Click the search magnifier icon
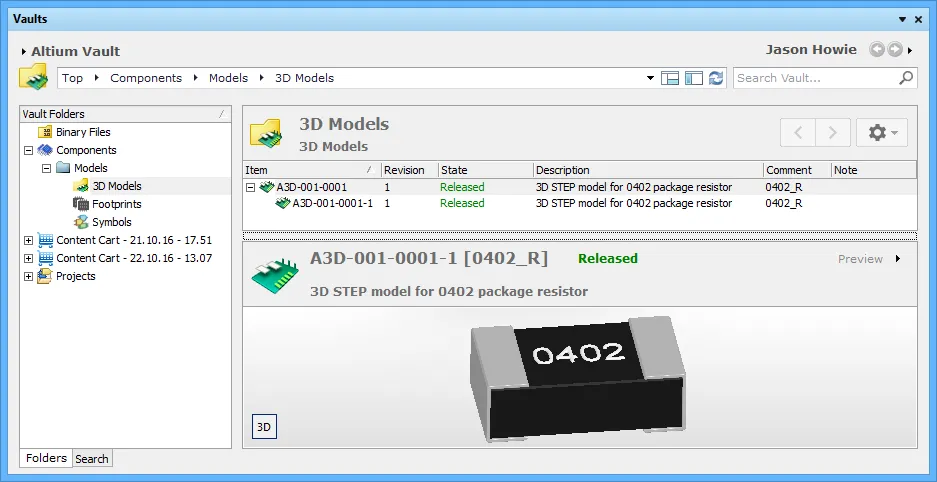937x482 pixels. [906, 78]
